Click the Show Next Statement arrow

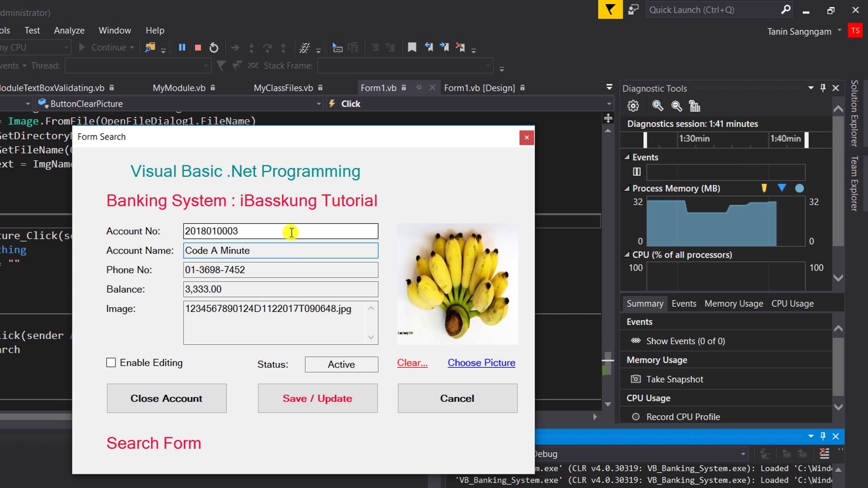click(x=235, y=47)
